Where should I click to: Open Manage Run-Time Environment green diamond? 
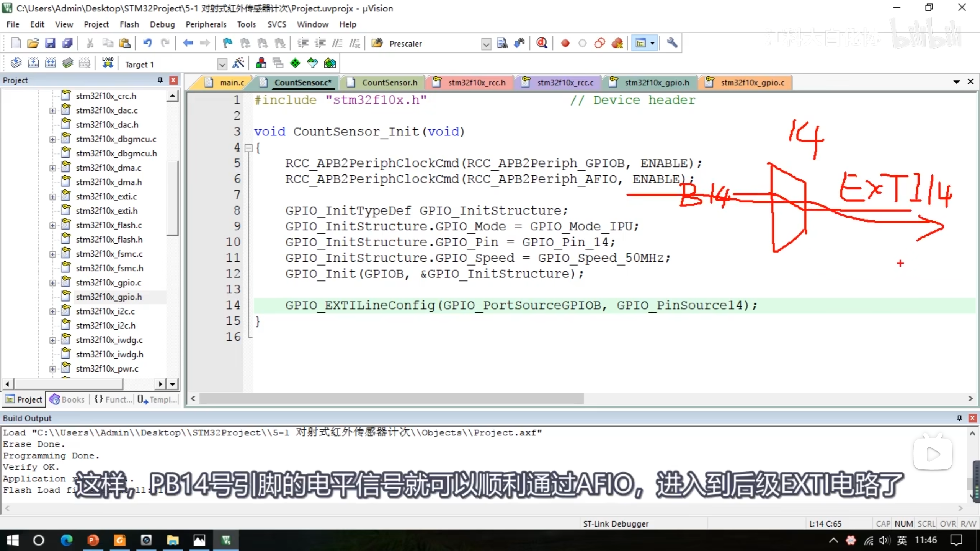[295, 63]
